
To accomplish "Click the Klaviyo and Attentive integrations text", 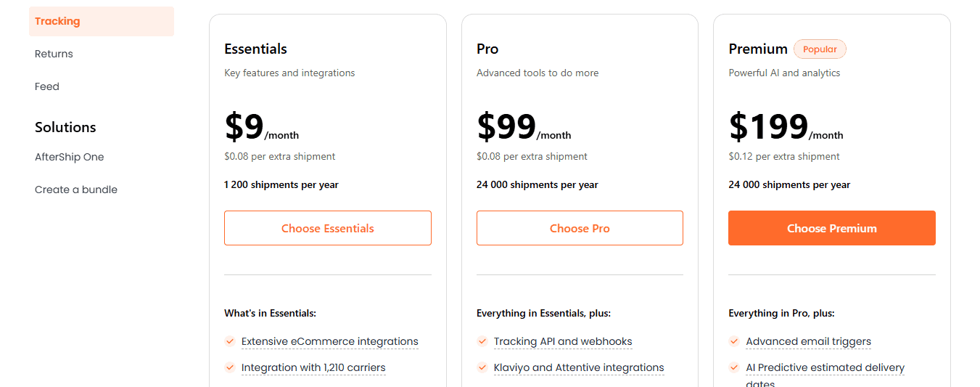I will coord(579,367).
